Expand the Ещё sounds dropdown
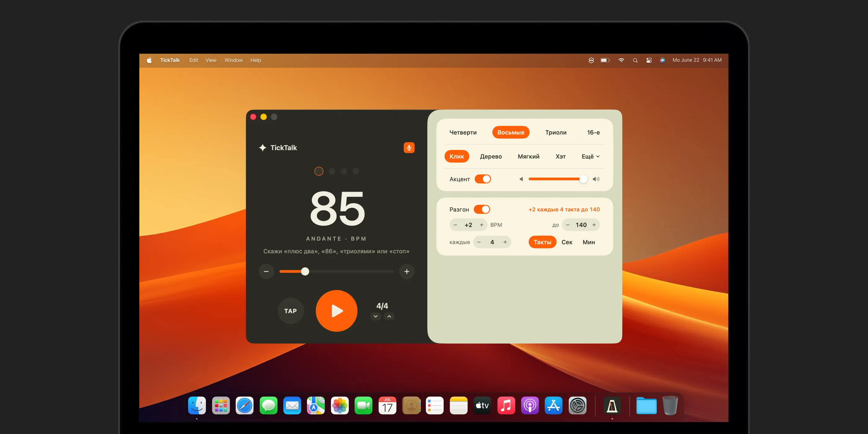 point(590,156)
